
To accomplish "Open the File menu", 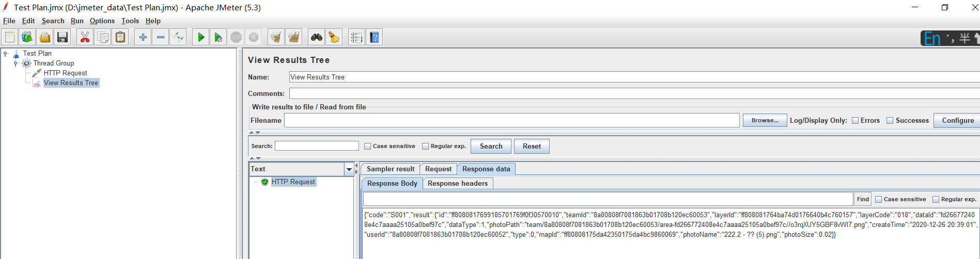I will point(9,21).
